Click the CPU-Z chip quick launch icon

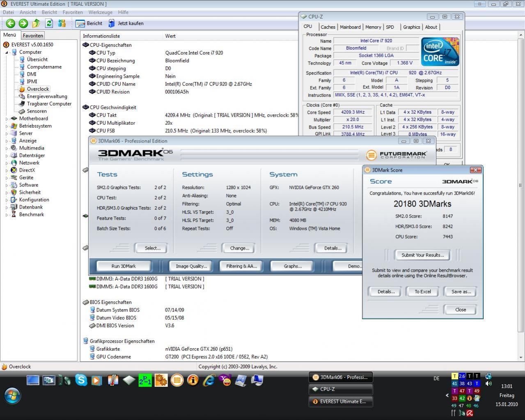(x=129, y=380)
